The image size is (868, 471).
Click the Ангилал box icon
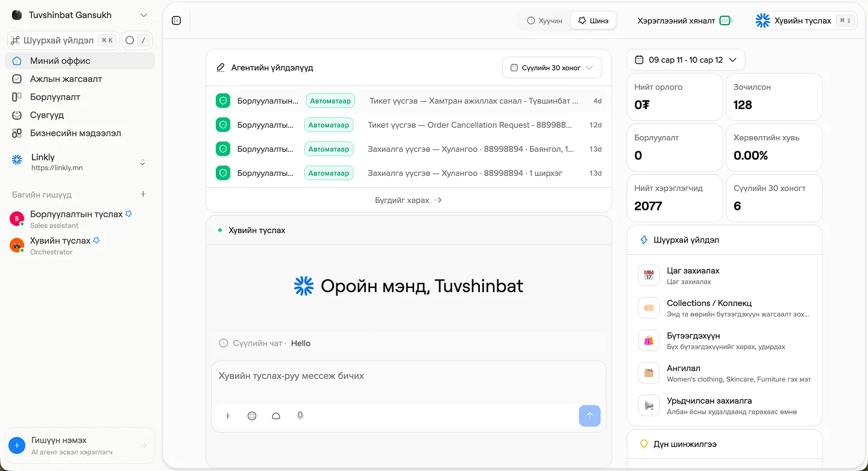click(649, 373)
